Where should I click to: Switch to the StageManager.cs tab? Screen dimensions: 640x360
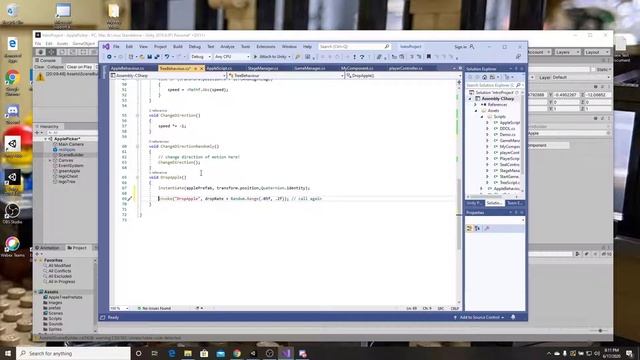click(x=263, y=68)
